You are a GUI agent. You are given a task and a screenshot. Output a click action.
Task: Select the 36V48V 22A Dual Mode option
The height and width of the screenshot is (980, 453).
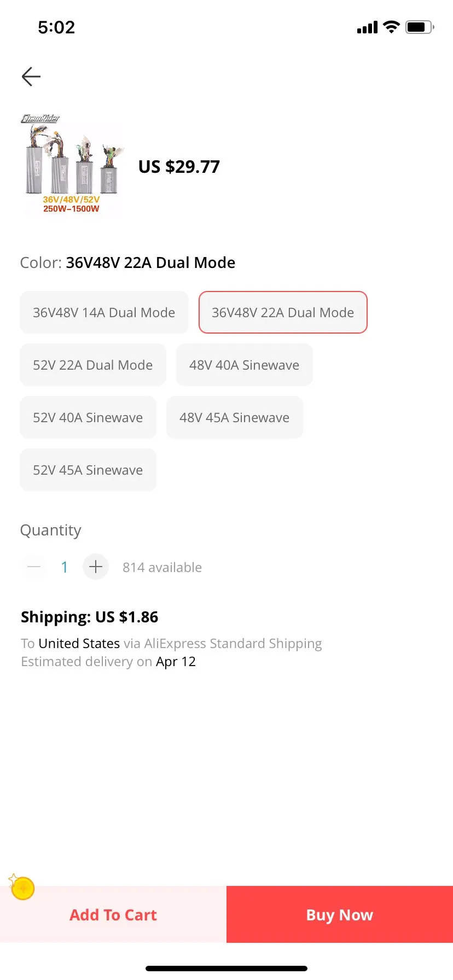(x=283, y=312)
